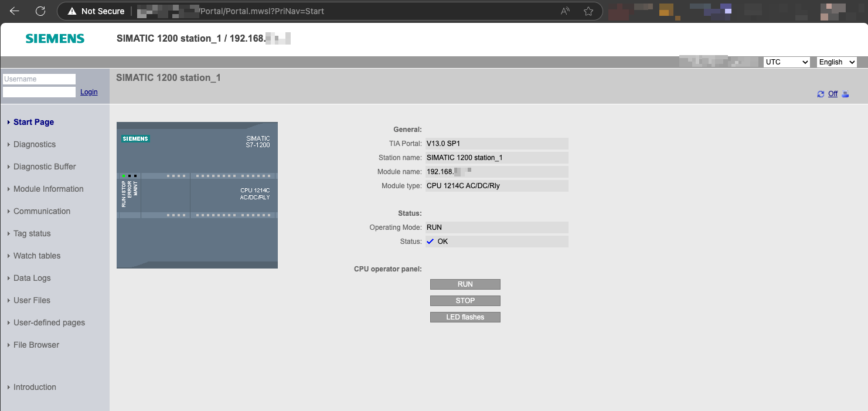Image resolution: width=868 pixels, height=411 pixels.
Task: Click the print icon next to Off
Action: pos(845,94)
